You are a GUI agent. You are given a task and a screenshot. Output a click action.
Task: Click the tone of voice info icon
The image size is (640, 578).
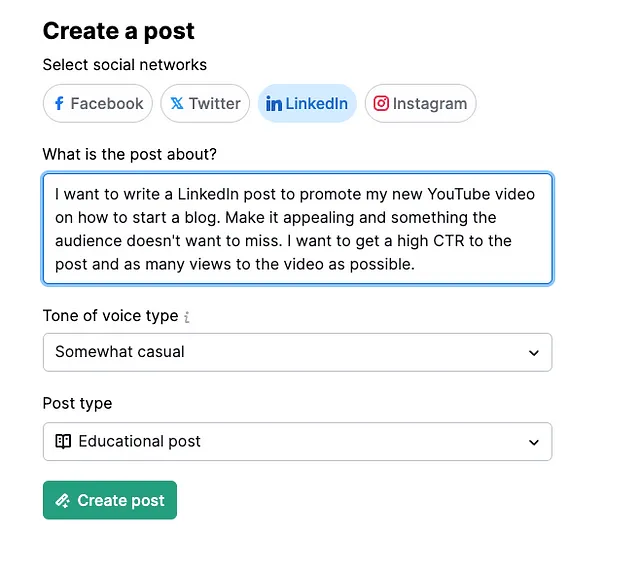pos(187,317)
